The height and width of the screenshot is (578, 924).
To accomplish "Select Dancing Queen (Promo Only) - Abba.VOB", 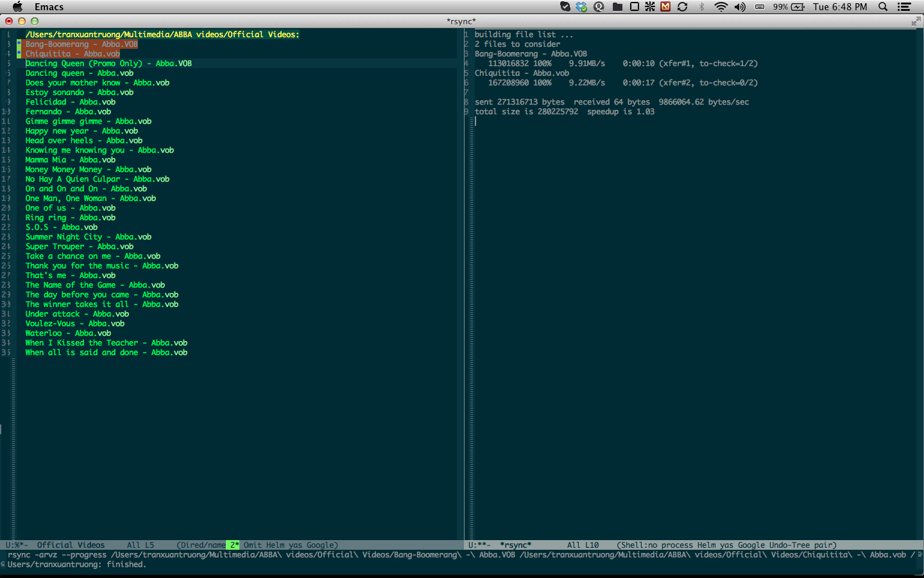I will [108, 64].
